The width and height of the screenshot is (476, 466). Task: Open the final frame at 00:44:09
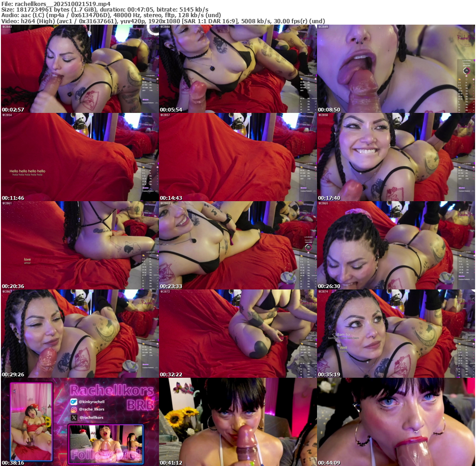396,422
